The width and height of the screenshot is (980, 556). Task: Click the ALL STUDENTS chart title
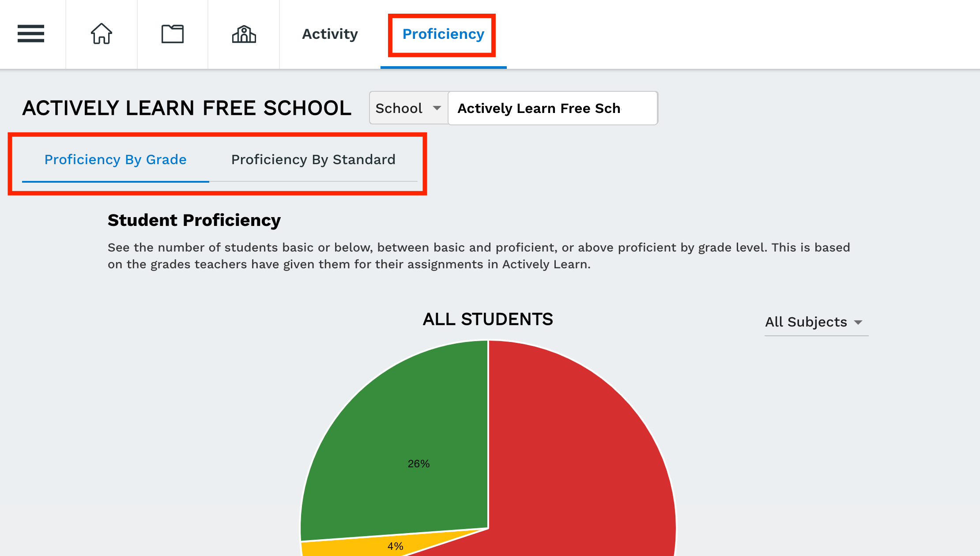(x=488, y=319)
